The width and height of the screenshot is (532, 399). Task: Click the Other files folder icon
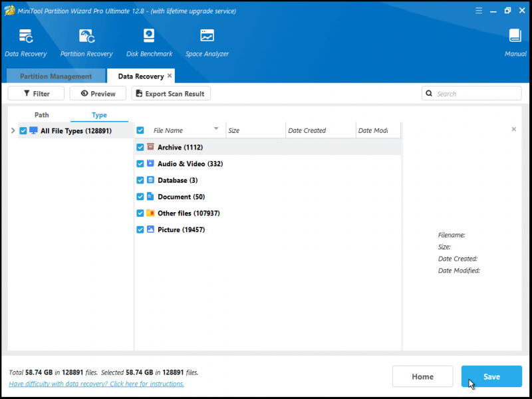[x=150, y=213]
